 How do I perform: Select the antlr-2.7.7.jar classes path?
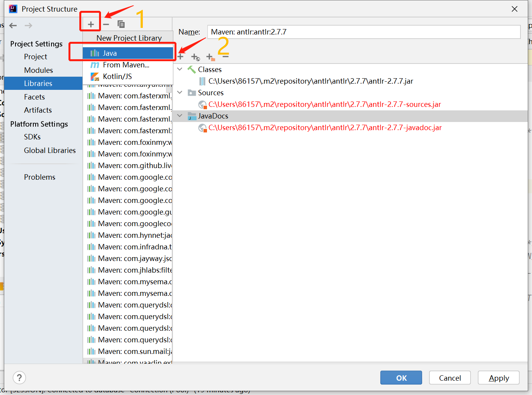tap(311, 81)
